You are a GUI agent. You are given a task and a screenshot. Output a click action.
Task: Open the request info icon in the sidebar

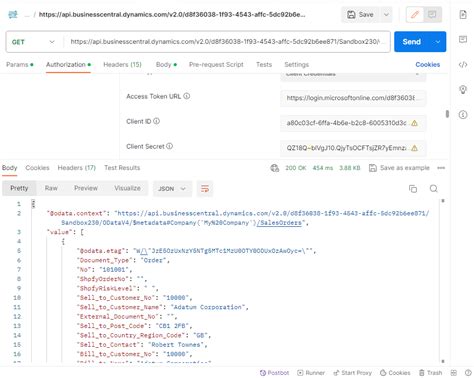point(463,115)
